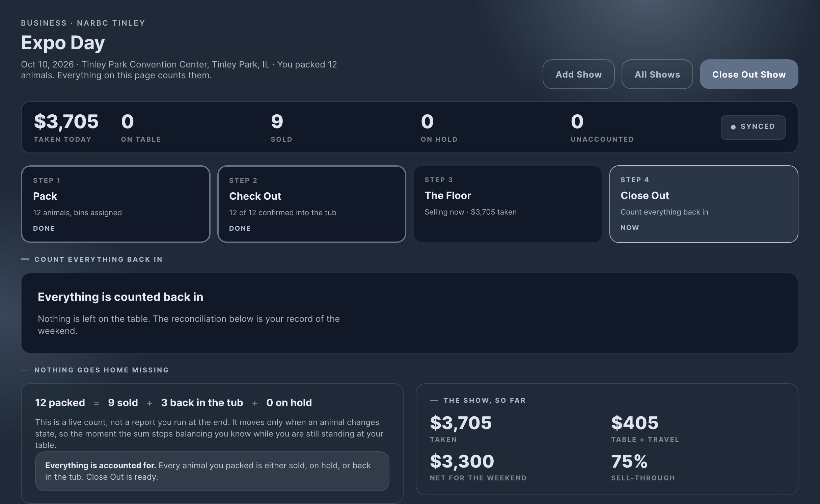Click the Close Out Show button
Image resolution: width=820 pixels, height=504 pixels.
click(x=749, y=74)
